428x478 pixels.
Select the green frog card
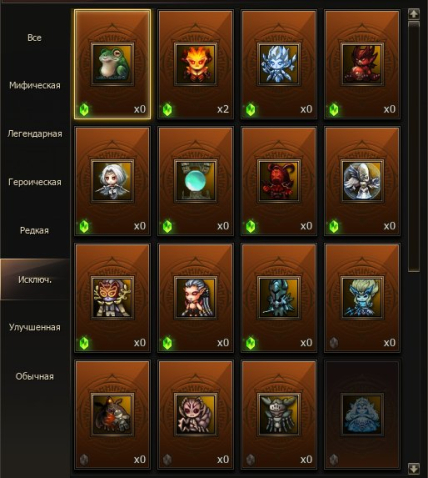(112, 64)
